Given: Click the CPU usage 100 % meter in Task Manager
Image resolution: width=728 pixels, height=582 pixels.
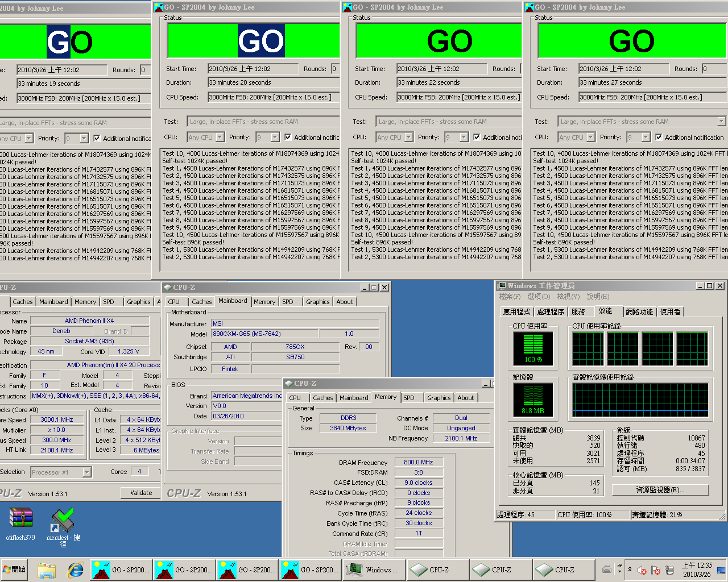Looking at the screenshot, I should coord(533,348).
